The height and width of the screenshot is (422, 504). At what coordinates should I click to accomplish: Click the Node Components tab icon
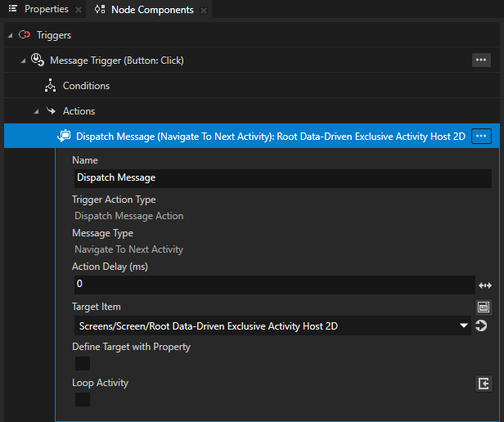point(100,9)
